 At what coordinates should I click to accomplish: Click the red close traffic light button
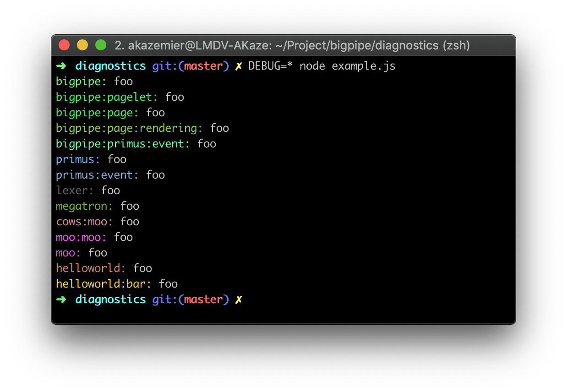click(x=64, y=45)
